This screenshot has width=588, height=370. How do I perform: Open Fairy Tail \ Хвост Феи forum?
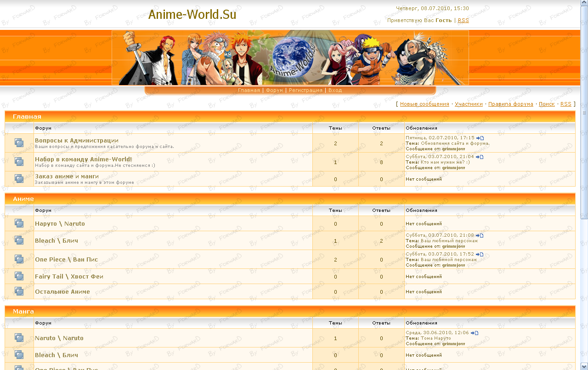[x=69, y=277]
